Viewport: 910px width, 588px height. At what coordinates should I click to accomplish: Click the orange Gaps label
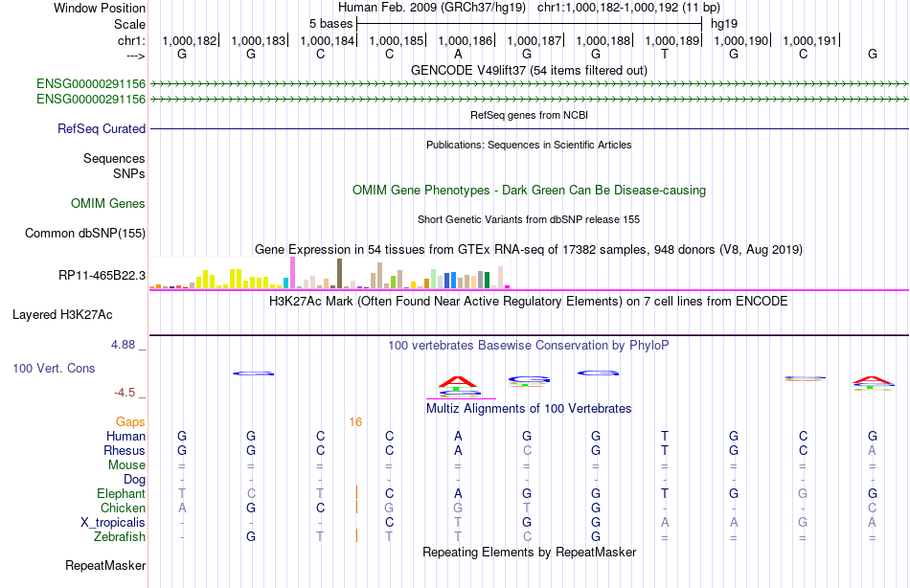(130, 422)
